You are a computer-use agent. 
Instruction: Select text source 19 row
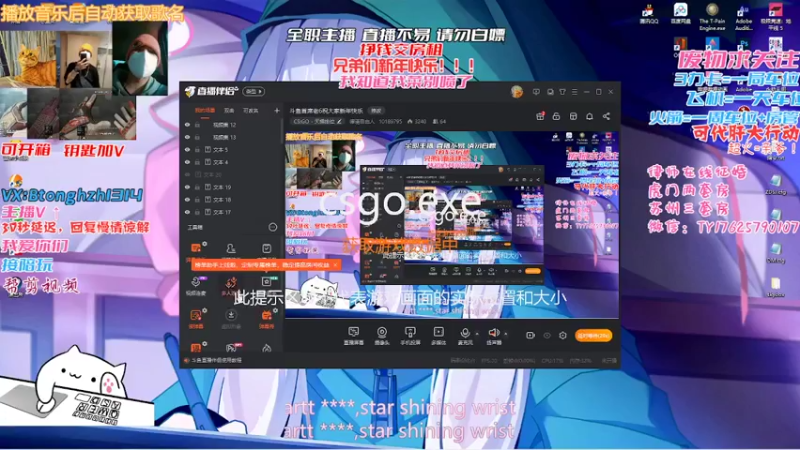click(x=231, y=187)
